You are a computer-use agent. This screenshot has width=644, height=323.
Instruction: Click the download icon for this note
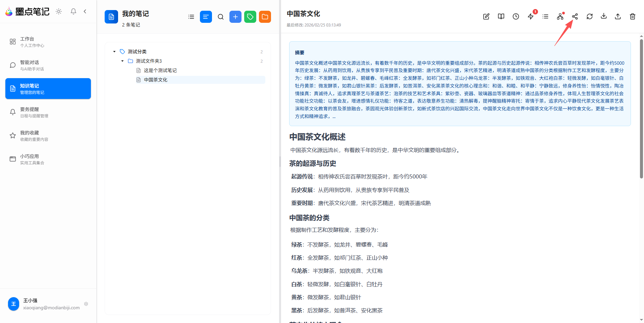click(x=603, y=16)
